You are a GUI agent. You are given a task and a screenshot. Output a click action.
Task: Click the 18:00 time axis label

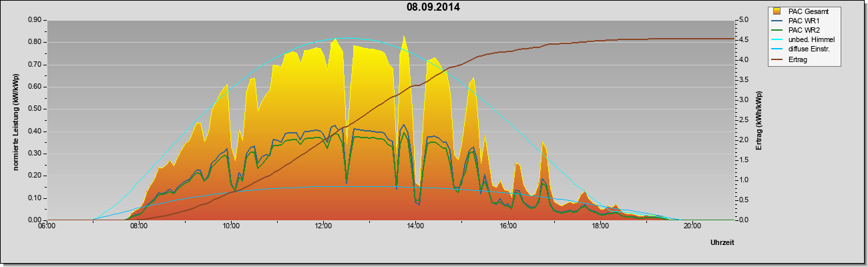pyautogui.click(x=600, y=226)
